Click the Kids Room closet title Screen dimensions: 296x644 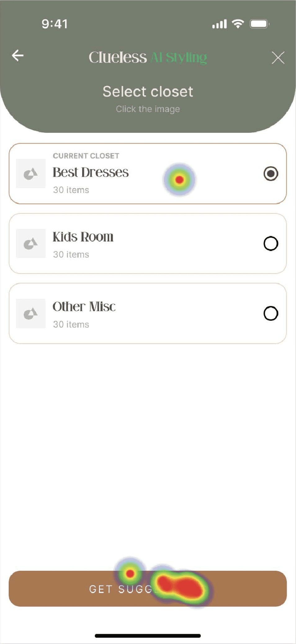tap(83, 237)
